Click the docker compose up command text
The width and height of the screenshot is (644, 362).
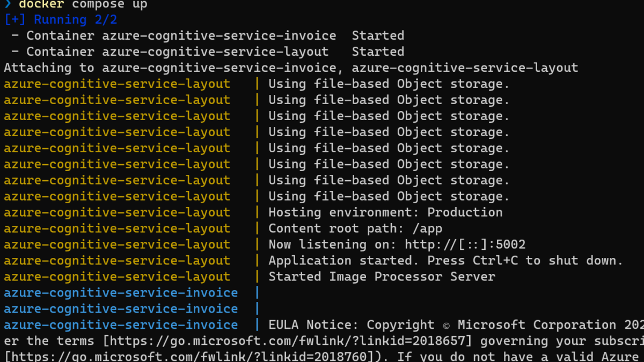point(83,5)
